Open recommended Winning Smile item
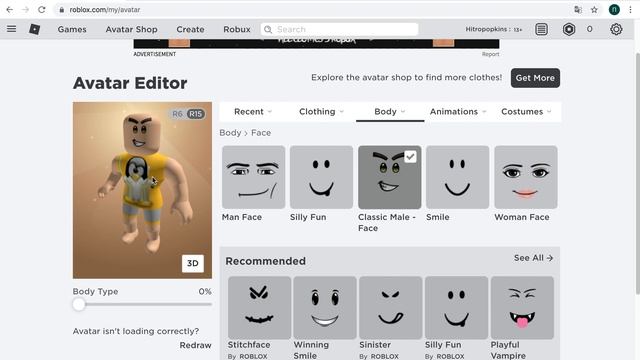The height and width of the screenshot is (360, 640). 325,308
